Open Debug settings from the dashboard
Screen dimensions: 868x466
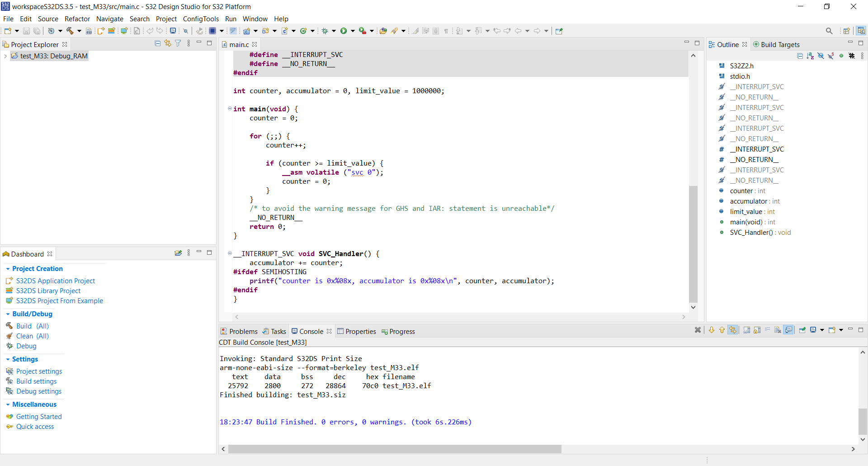point(39,391)
